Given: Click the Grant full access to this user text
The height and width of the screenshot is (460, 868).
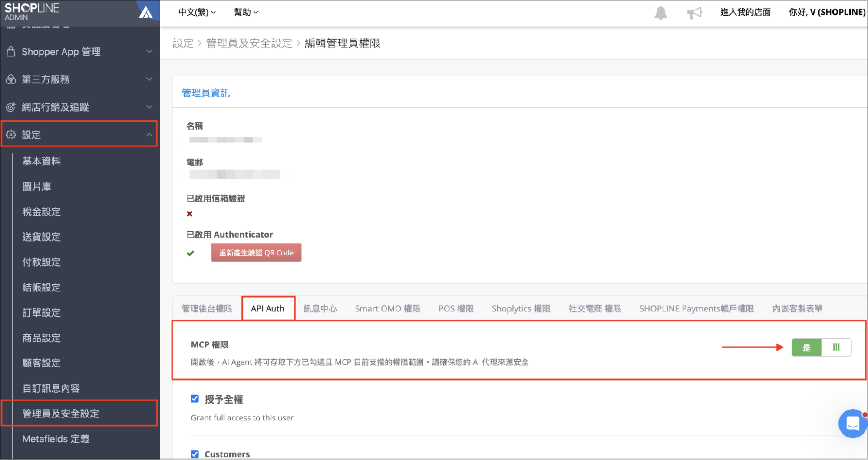Looking at the screenshot, I should 242,418.
